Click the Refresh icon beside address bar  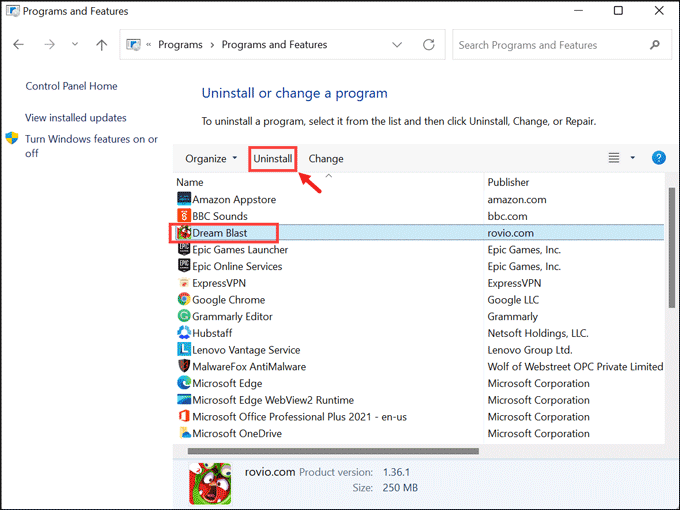tap(429, 45)
